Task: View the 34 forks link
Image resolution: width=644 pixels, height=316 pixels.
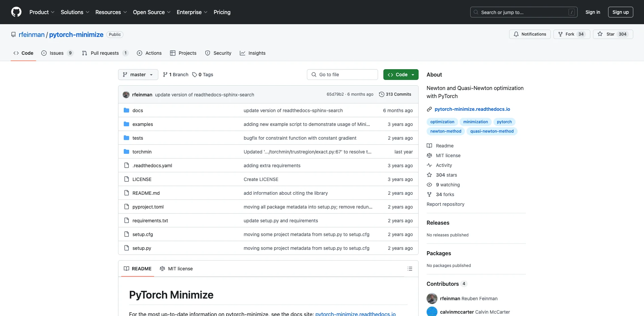Action: pos(440,194)
